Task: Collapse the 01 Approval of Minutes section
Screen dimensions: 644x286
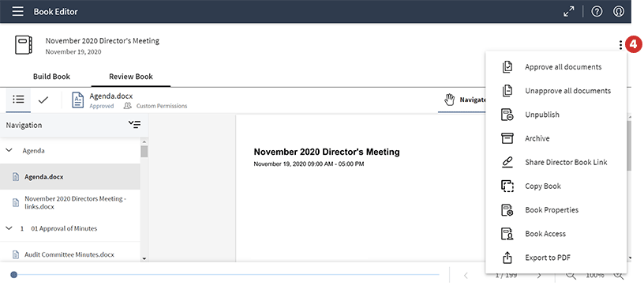Action: point(9,228)
